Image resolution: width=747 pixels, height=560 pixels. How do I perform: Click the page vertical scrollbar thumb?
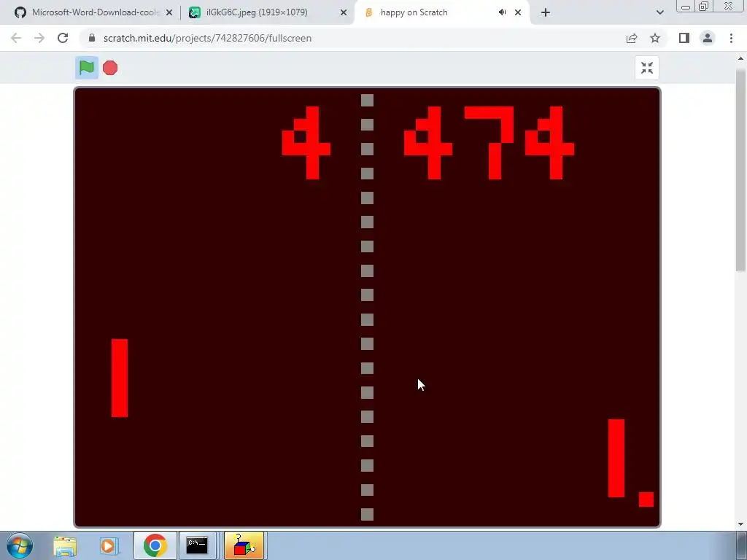coord(740,171)
